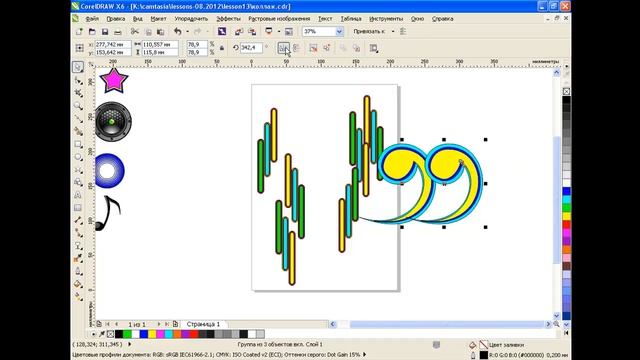
Task: Expand status bar coordinates arrow
Action: [130, 344]
